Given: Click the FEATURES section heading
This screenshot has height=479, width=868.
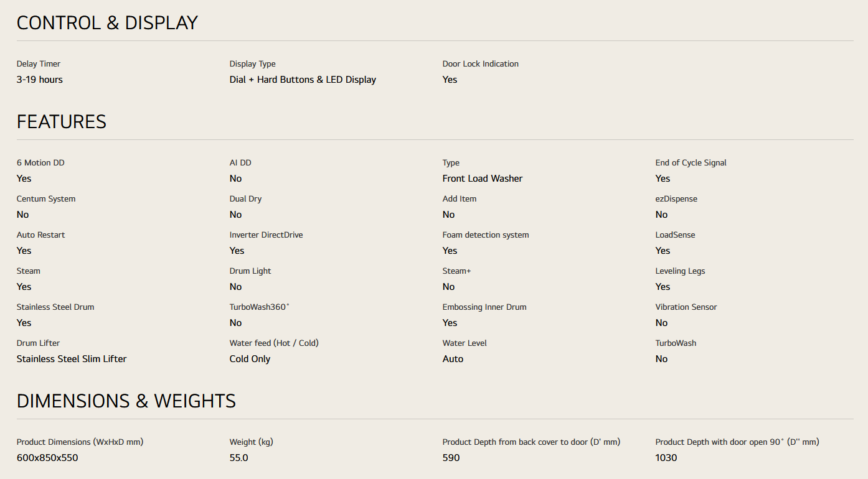Looking at the screenshot, I should click(62, 122).
